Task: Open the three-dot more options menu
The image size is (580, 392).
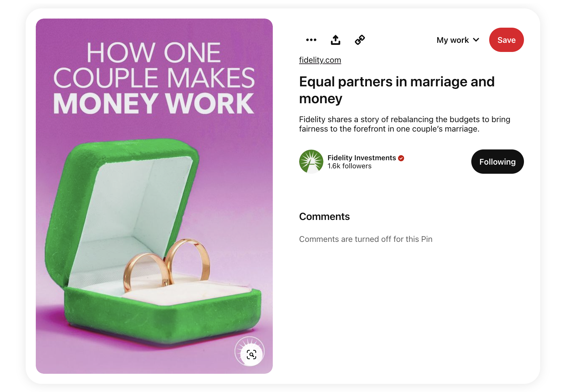Action: (311, 40)
